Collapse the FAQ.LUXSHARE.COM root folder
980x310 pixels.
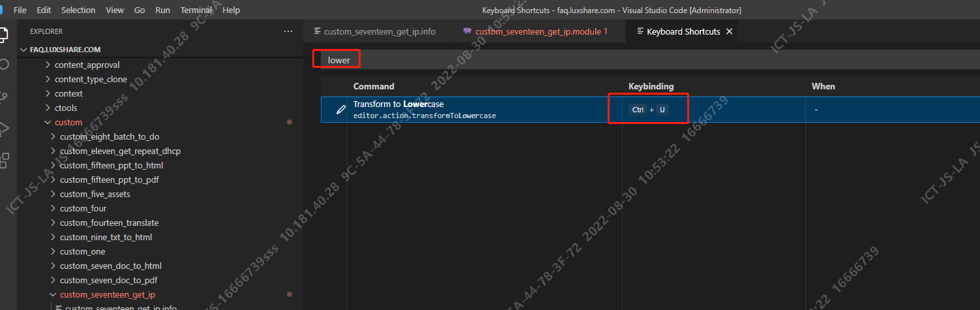pos(25,50)
